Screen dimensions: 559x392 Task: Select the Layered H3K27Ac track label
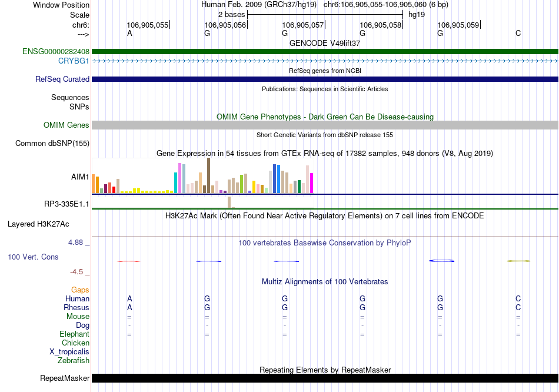38,224
